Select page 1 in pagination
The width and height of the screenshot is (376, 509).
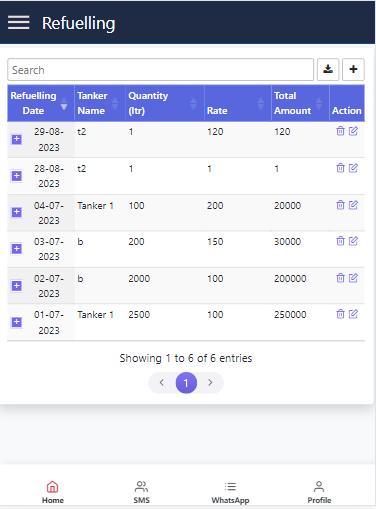tap(186, 383)
